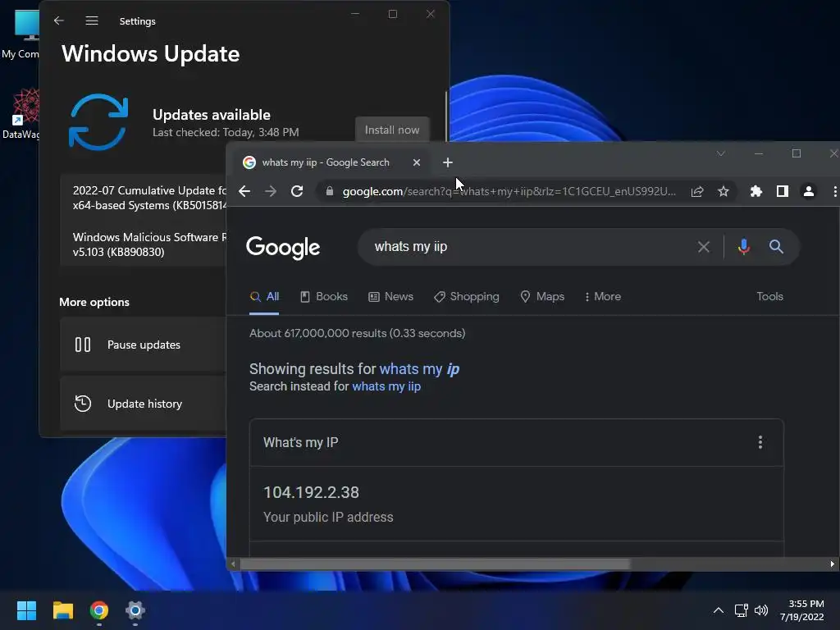
Task: Go forward in Chrome browser
Action: pos(271,191)
